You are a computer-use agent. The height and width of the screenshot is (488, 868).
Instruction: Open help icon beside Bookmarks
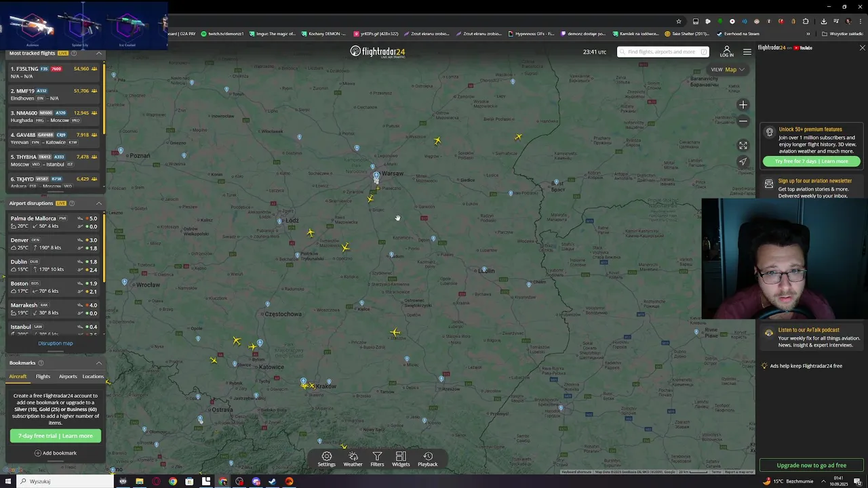click(x=41, y=363)
